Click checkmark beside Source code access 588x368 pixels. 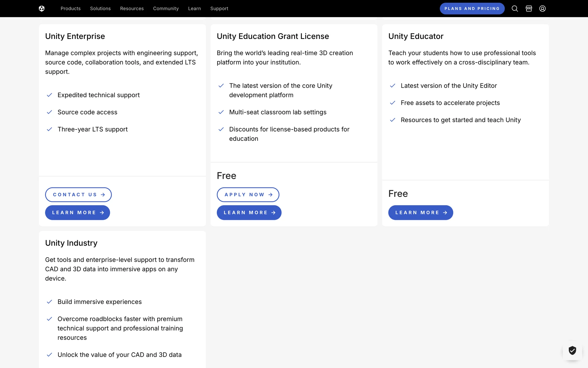pyautogui.click(x=49, y=112)
